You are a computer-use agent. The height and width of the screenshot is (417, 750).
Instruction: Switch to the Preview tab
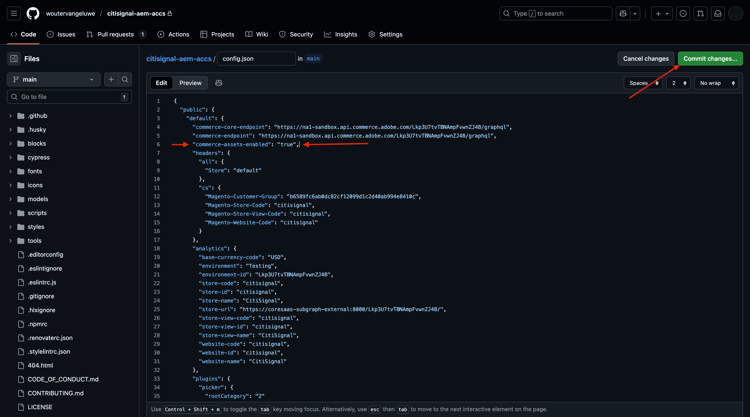190,83
